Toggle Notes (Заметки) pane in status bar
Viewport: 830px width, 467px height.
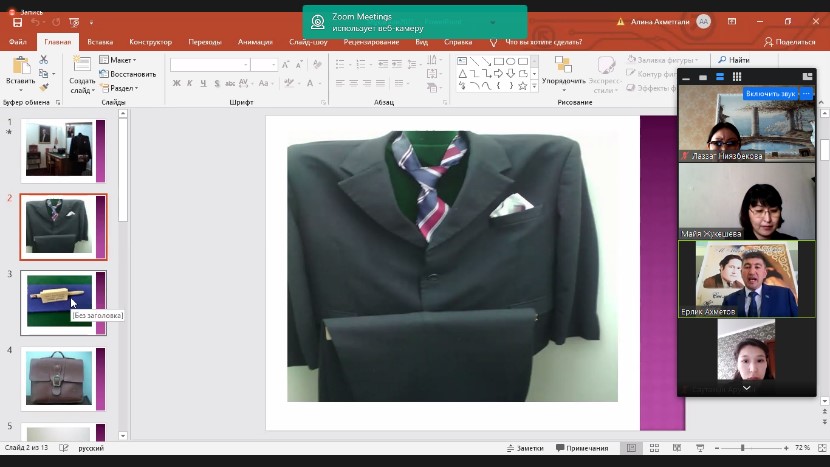[x=524, y=448]
